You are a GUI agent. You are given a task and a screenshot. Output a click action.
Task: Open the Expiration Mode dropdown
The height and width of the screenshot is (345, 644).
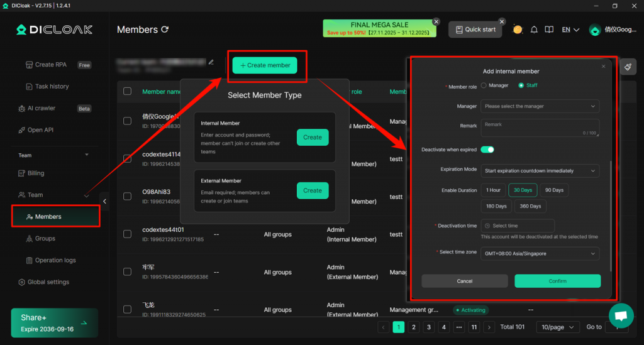(x=540, y=170)
